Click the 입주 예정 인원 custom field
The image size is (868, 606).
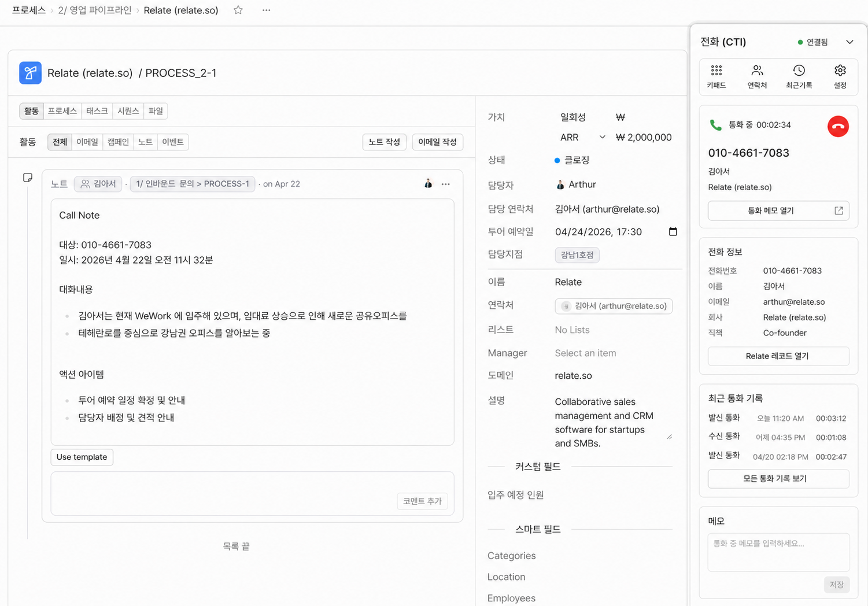[x=516, y=495]
